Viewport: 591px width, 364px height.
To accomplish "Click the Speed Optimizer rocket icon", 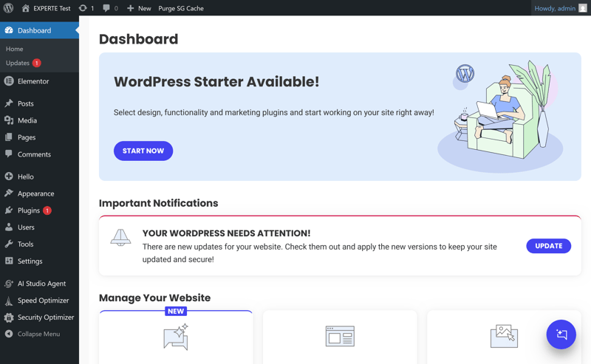I will [x=9, y=301].
